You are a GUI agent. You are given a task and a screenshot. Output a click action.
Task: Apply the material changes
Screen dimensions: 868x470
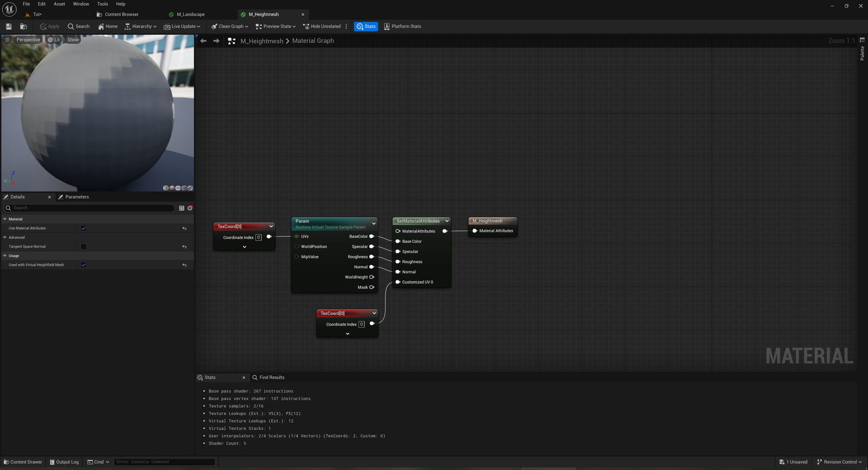click(49, 26)
